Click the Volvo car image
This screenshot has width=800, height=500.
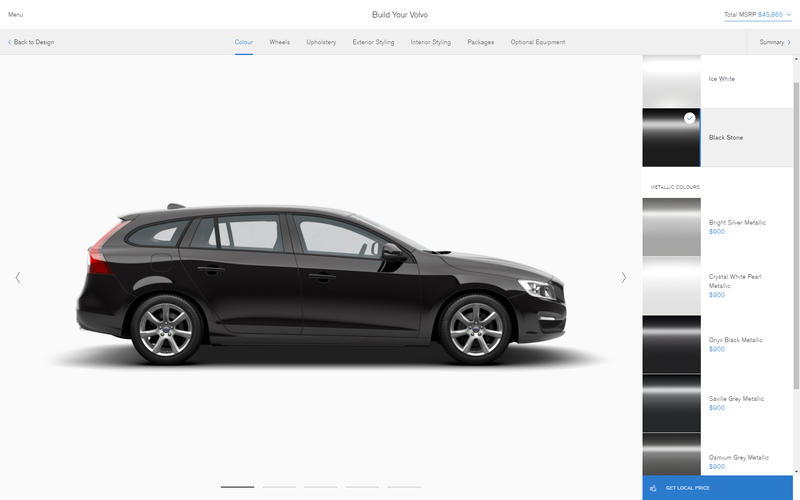(x=321, y=284)
